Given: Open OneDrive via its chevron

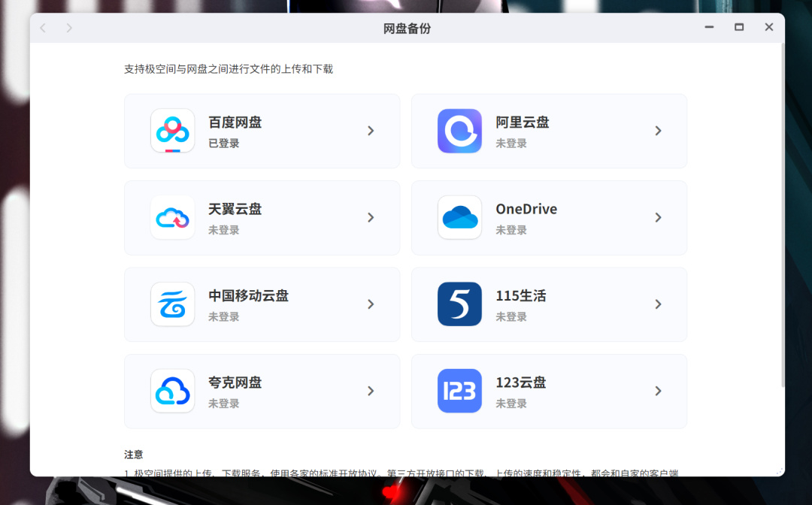Looking at the screenshot, I should tap(658, 217).
